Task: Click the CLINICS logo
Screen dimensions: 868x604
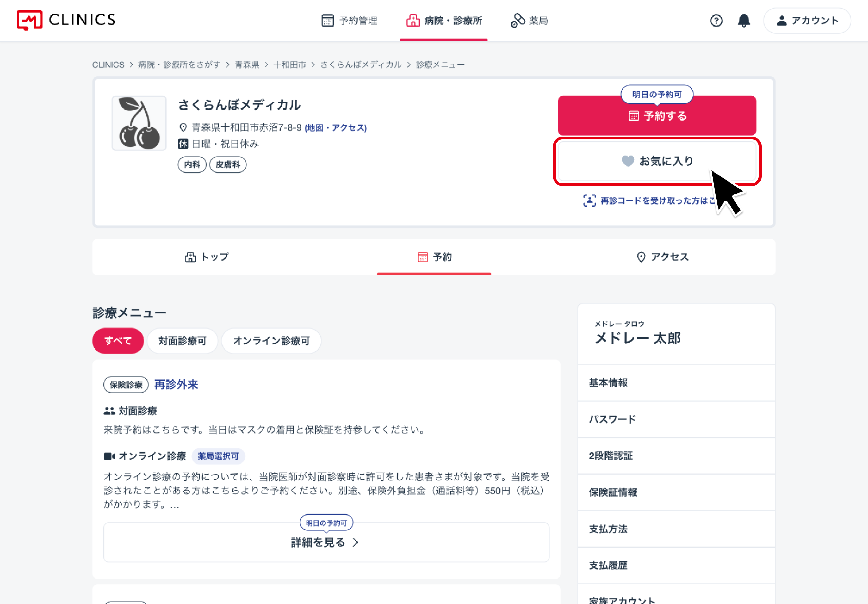Action: (66, 20)
